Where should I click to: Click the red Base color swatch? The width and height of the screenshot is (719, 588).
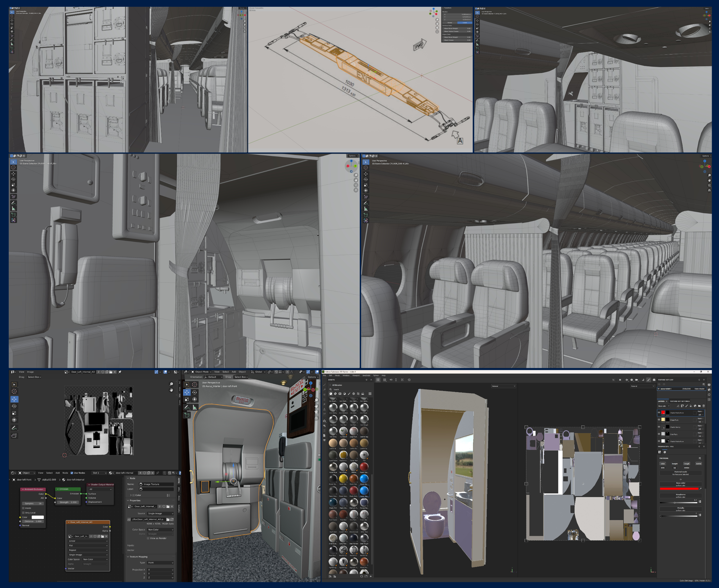click(679, 488)
